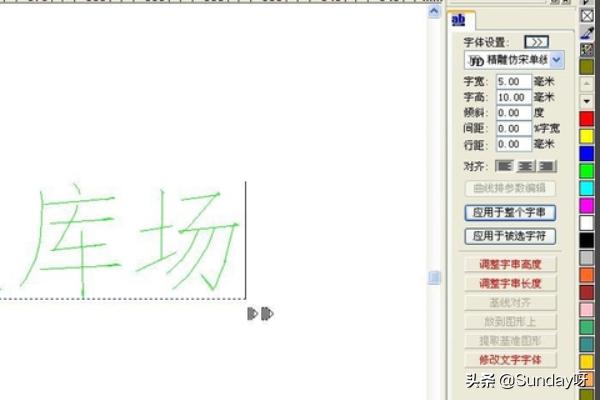Click the >> font settings button

click(536, 42)
